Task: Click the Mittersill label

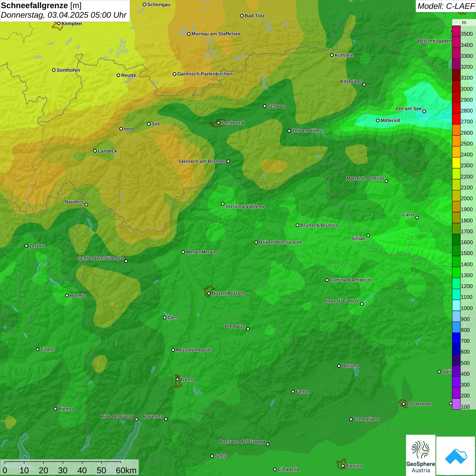Action: [391, 120]
